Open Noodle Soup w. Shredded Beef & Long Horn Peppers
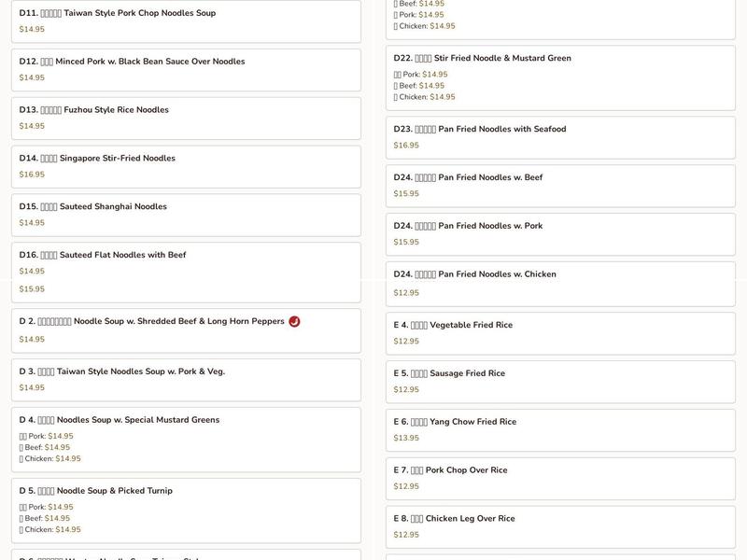This screenshot has height=560, width=747. [x=177, y=322]
